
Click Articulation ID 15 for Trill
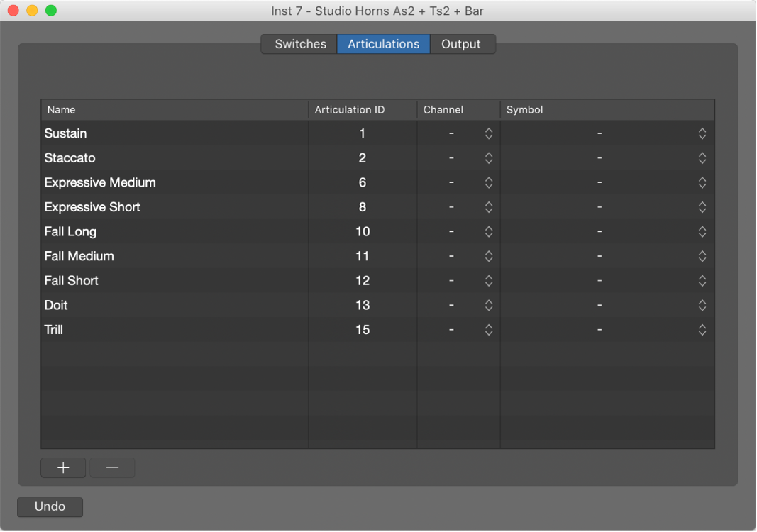pos(363,330)
